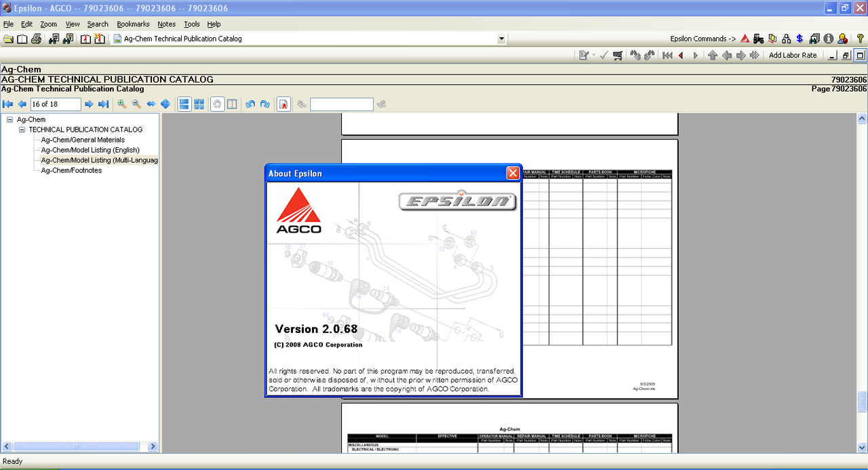Click the gray up arrow icon
The height and width of the screenshot is (470, 868).
coord(713,56)
